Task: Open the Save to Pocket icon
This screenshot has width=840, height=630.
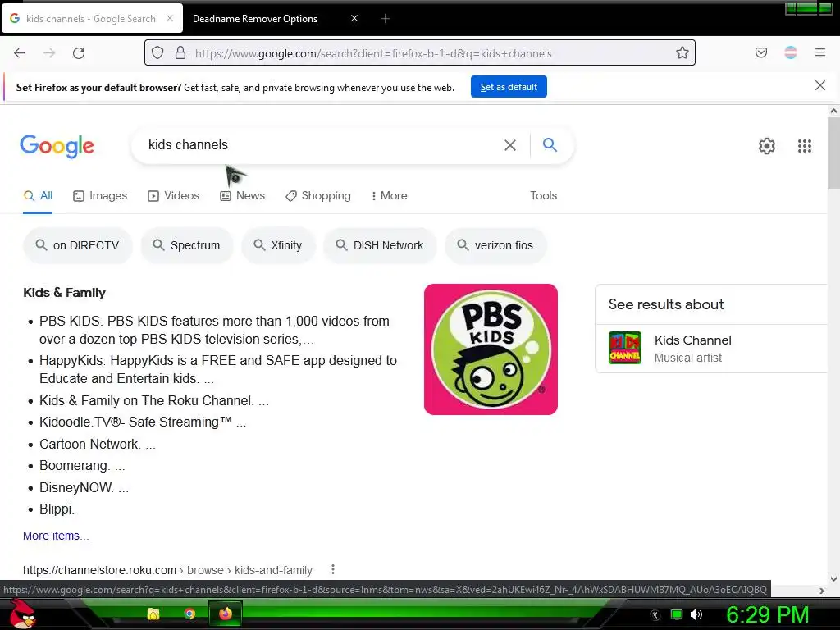Action: 760,52
